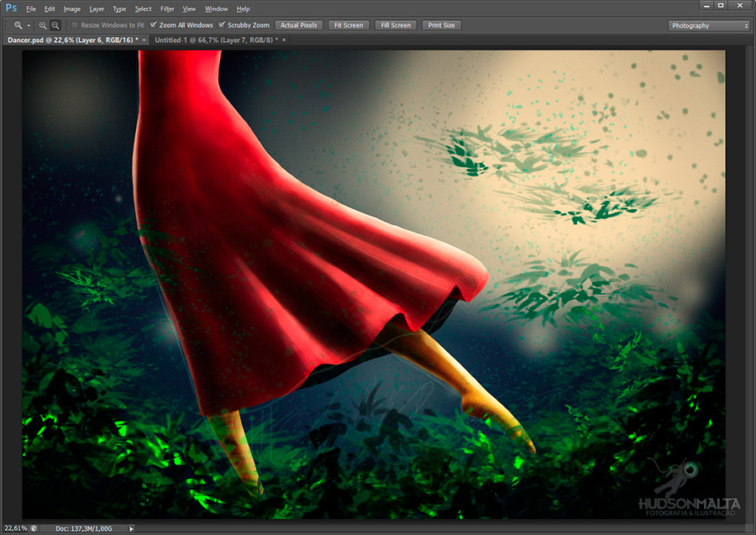756x535 pixels.
Task: Close the Untitled-1 document tab
Action: [284, 40]
